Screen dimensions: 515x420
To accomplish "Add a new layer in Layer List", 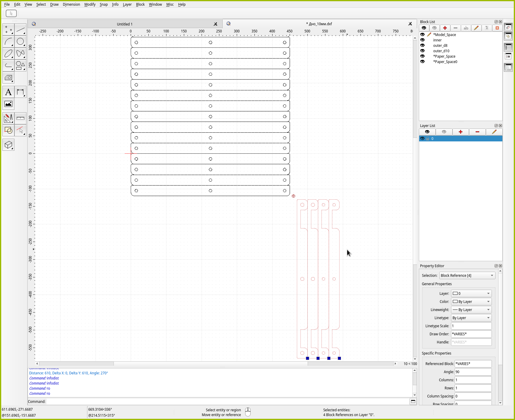I will [460, 132].
